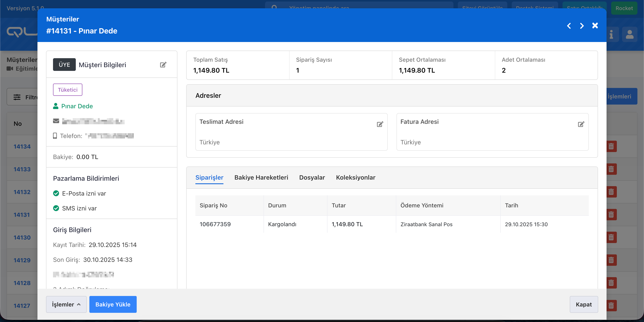This screenshot has height=322, width=644.
Task: Delete customer row 14134 trash icon
Action: 611,146
